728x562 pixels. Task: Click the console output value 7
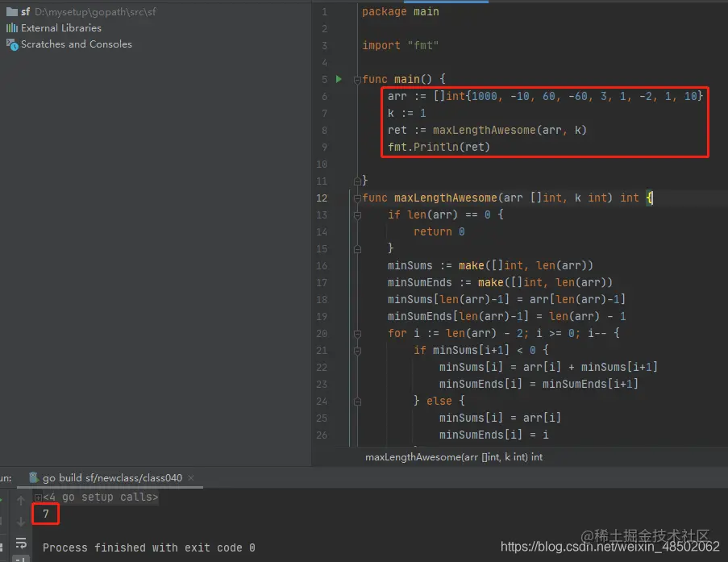point(45,514)
